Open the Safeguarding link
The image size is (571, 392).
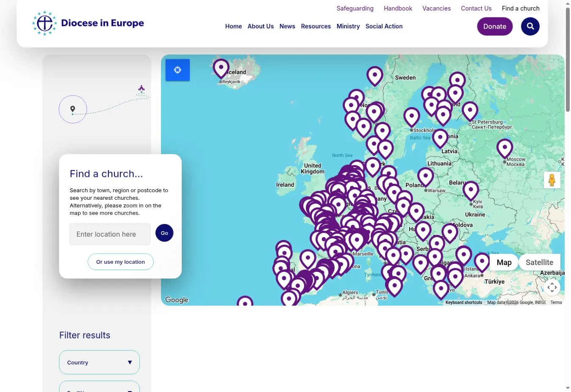click(355, 8)
